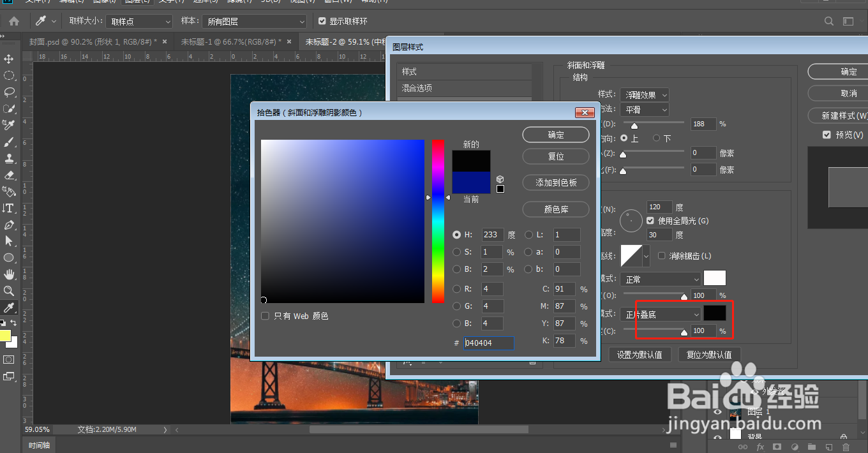Enable the Anti-aliased checkbox
868x453 pixels.
tap(662, 256)
